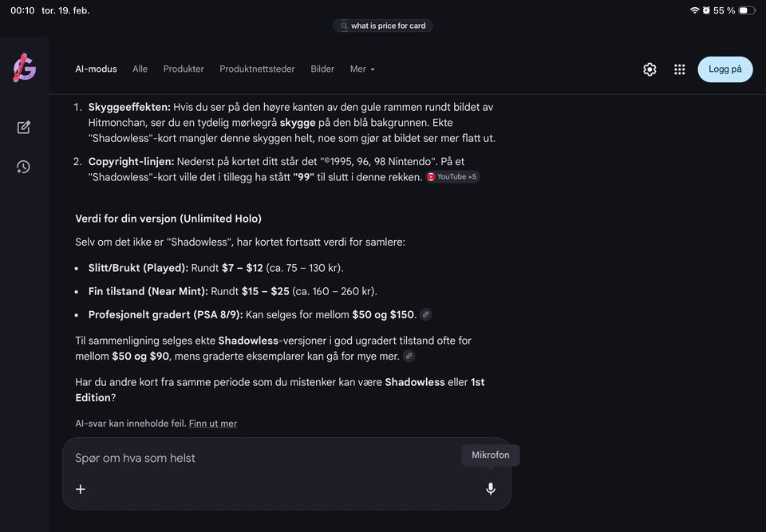Open settings gear icon
766x532 pixels.
click(x=650, y=69)
